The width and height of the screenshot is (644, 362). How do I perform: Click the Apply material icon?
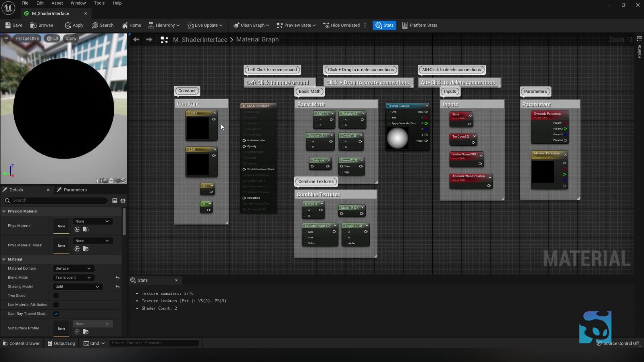tap(68, 25)
